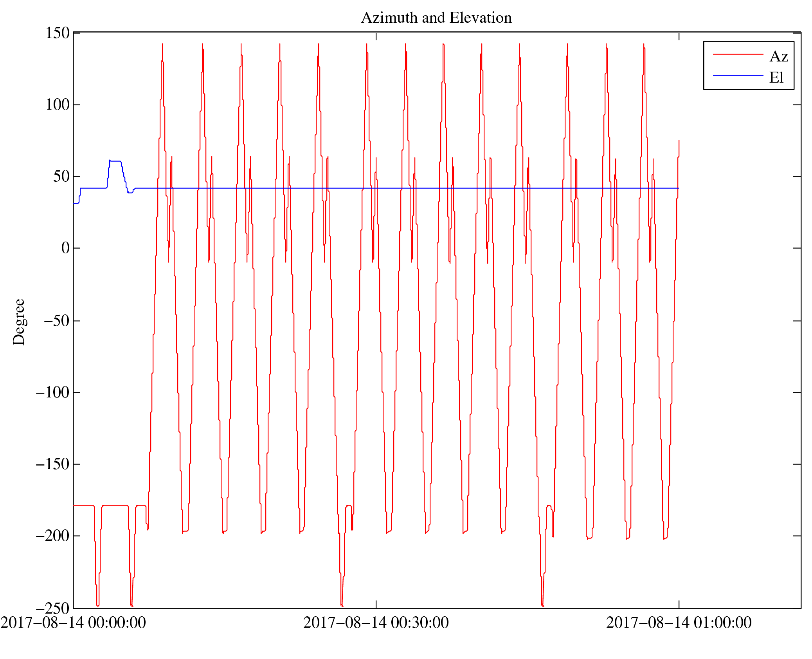This screenshot has width=812, height=659.
Task: Click the y-axis tick label 0
Action: click(x=66, y=248)
